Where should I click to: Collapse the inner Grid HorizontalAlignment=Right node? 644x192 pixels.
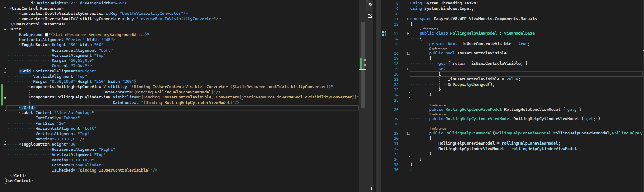click(x=5, y=71)
